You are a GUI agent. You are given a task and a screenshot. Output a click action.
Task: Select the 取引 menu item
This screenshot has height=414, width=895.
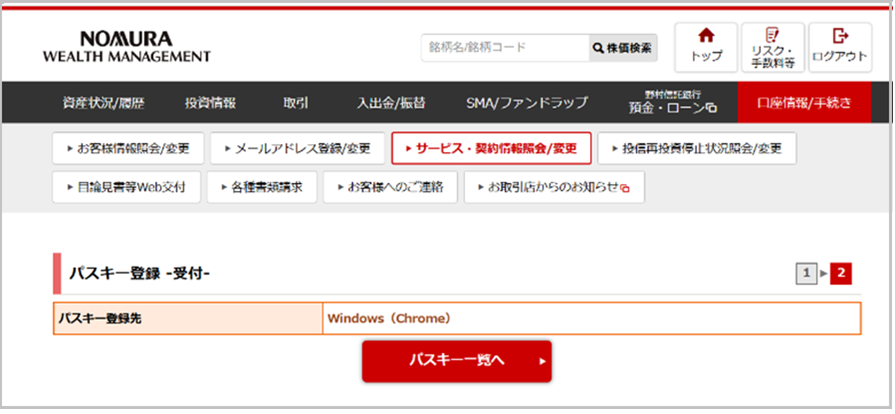coord(295,103)
